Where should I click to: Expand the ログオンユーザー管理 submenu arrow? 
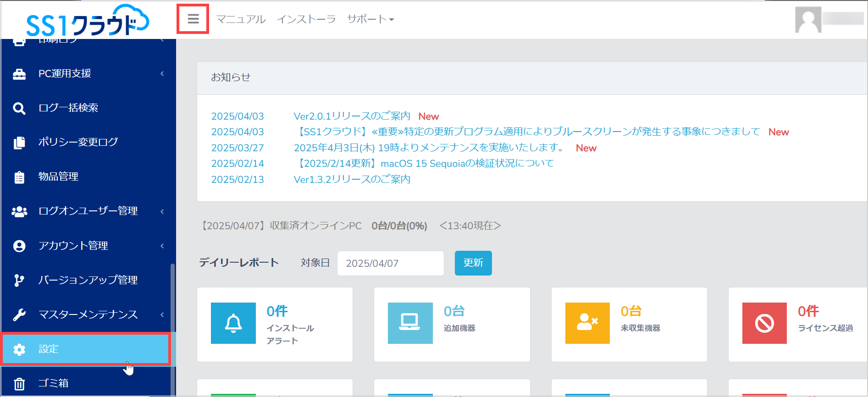point(162,211)
